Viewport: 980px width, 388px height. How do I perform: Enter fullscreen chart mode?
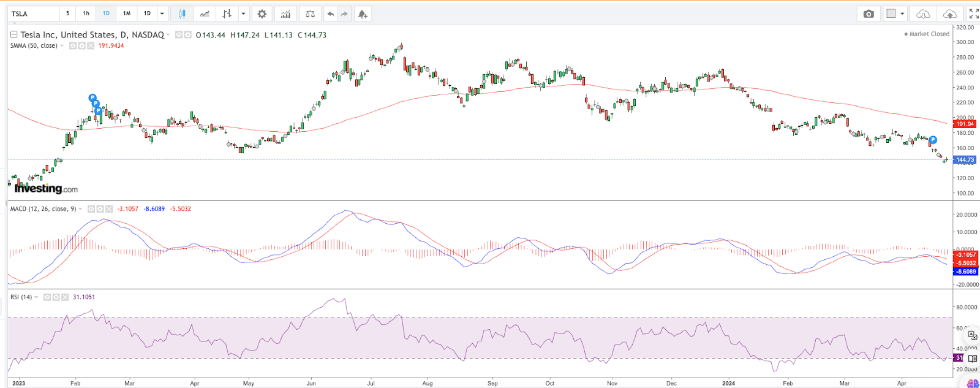pyautogui.click(x=974, y=13)
